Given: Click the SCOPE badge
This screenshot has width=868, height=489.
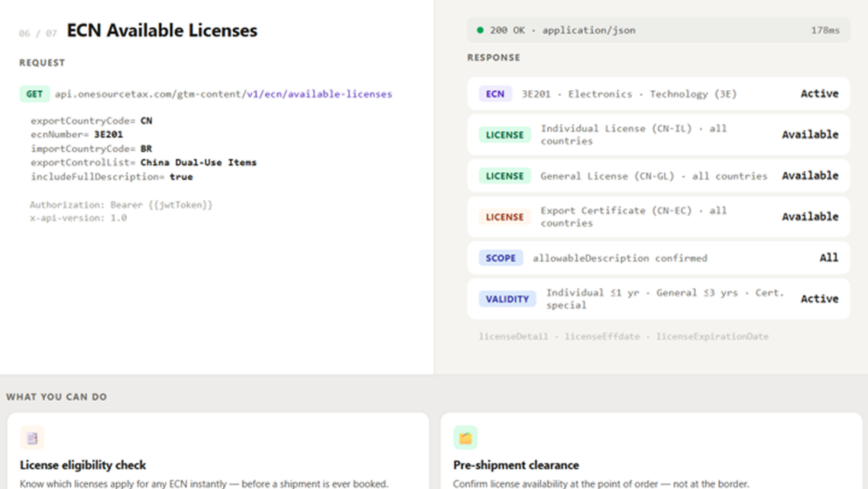Looking at the screenshot, I should (500, 258).
